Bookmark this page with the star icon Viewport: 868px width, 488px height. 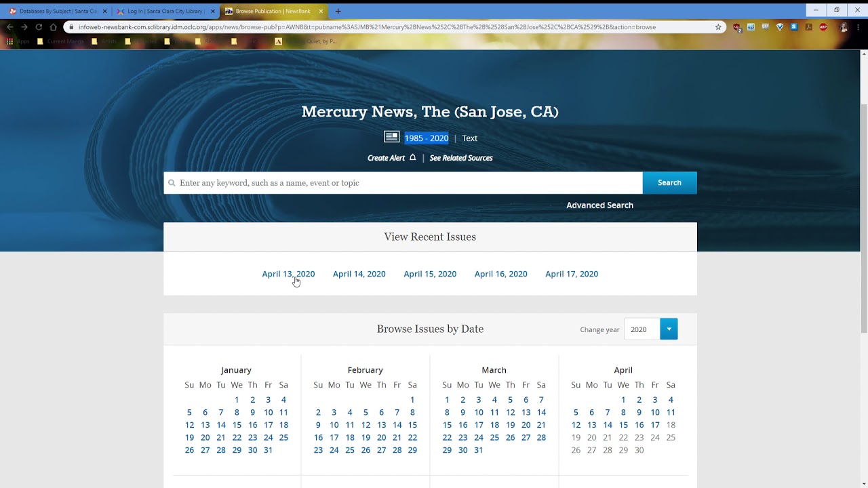718,27
